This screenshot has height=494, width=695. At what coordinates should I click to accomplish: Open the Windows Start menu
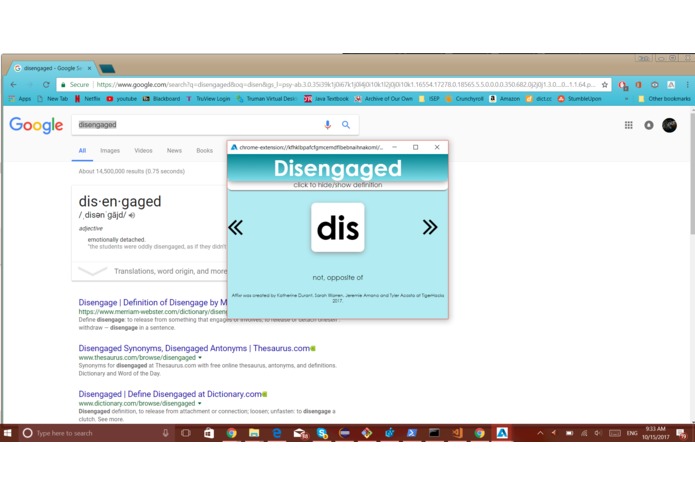pos(8,433)
